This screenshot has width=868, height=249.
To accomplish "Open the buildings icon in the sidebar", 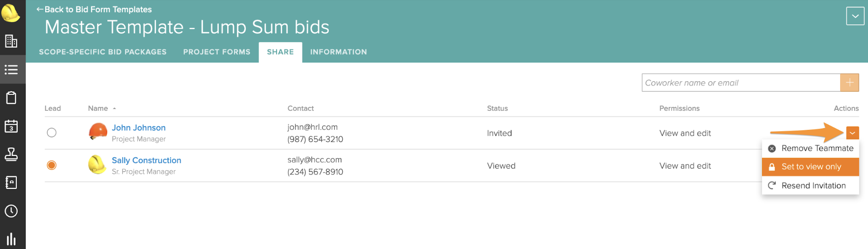I will click(11, 41).
